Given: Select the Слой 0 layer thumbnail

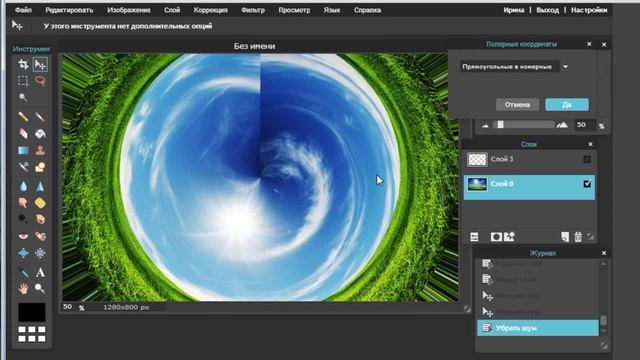Looking at the screenshot, I should point(477,184).
